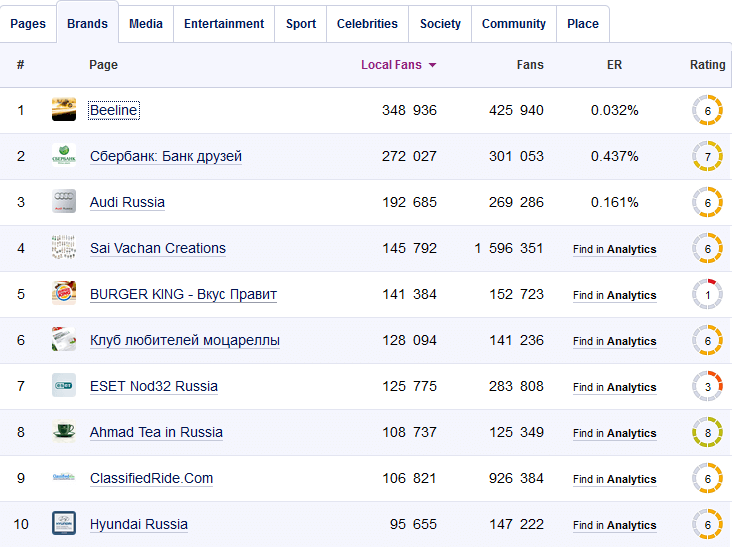Open the Community tab
732x547 pixels.
click(x=514, y=24)
